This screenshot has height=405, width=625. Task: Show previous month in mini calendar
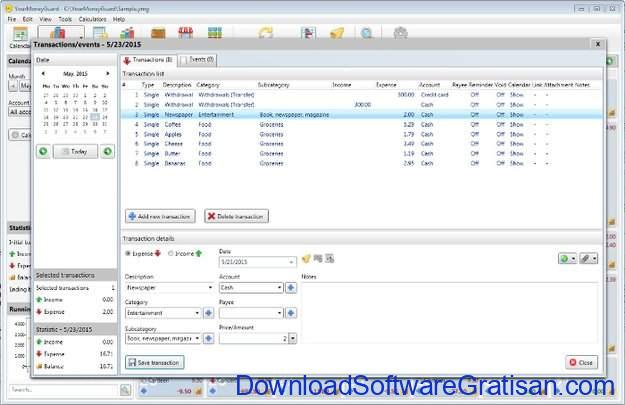tap(43, 74)
